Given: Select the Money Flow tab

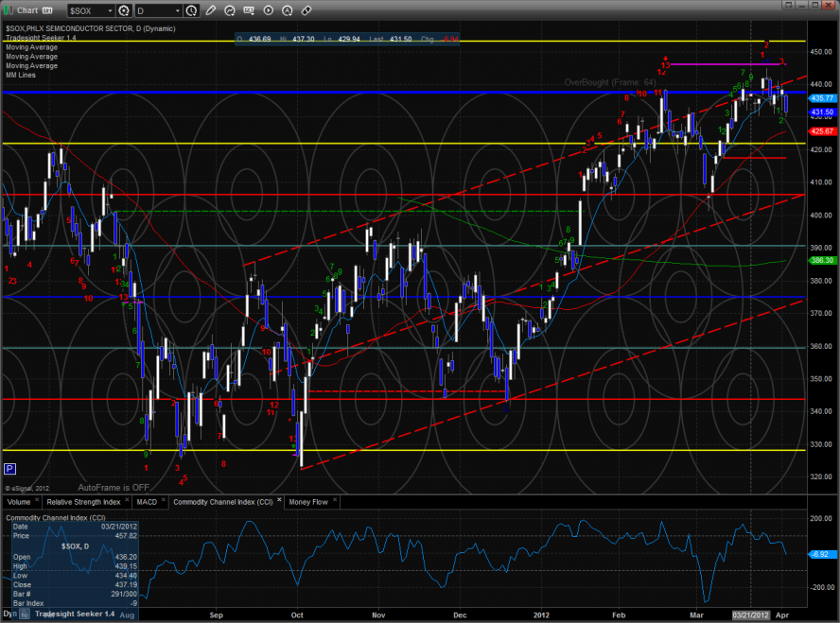Looking at the screenshot, I should click(307, 501).
